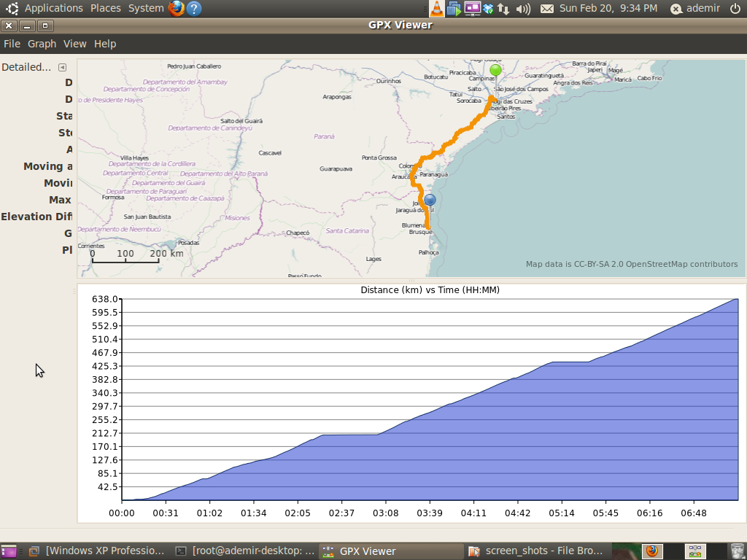
Task: Open the View menu
Action: tap(74, 44)
